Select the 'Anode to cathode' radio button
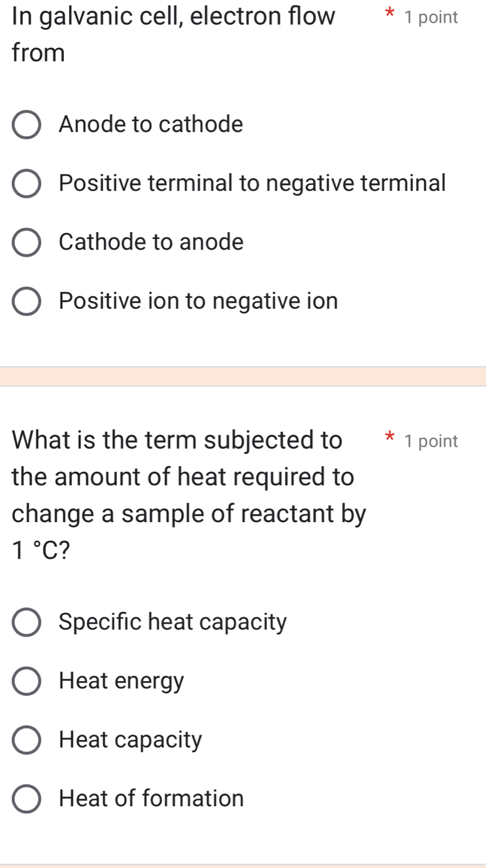Screen dimensions: 486x868 click(x=27, y=125)
